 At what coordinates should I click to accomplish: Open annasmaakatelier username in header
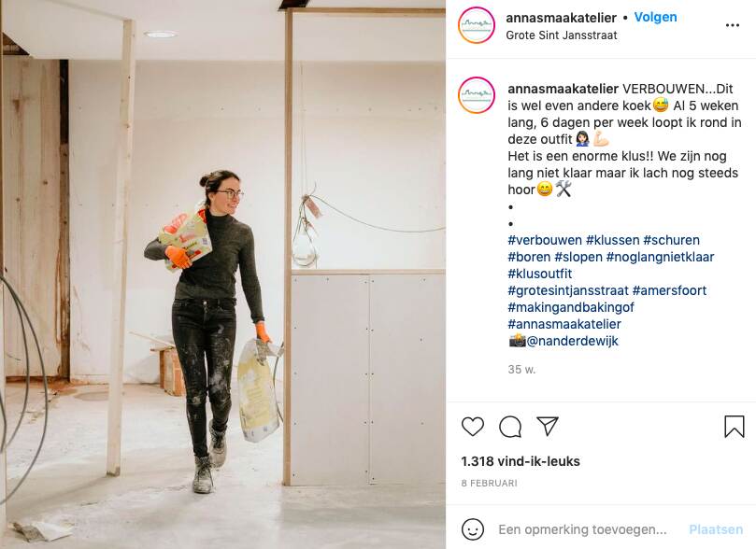(x=561, y=18)
